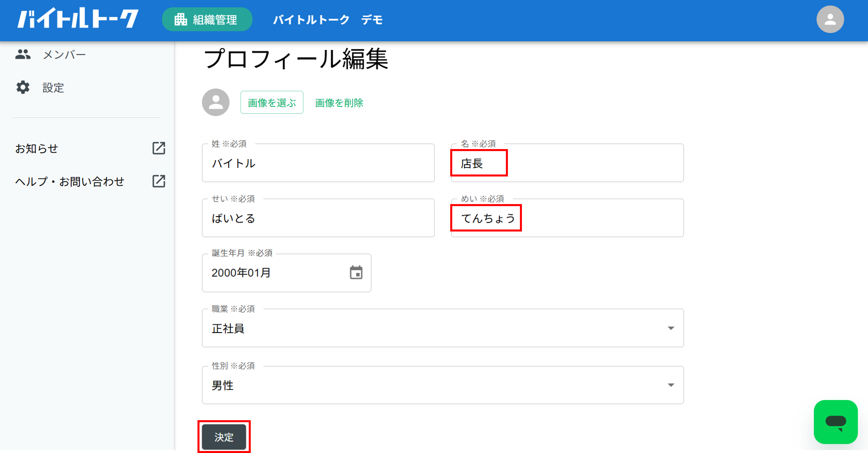Focus the 名 field containing 店長
The width and height of the screenshot is (868, 453).
567,163
